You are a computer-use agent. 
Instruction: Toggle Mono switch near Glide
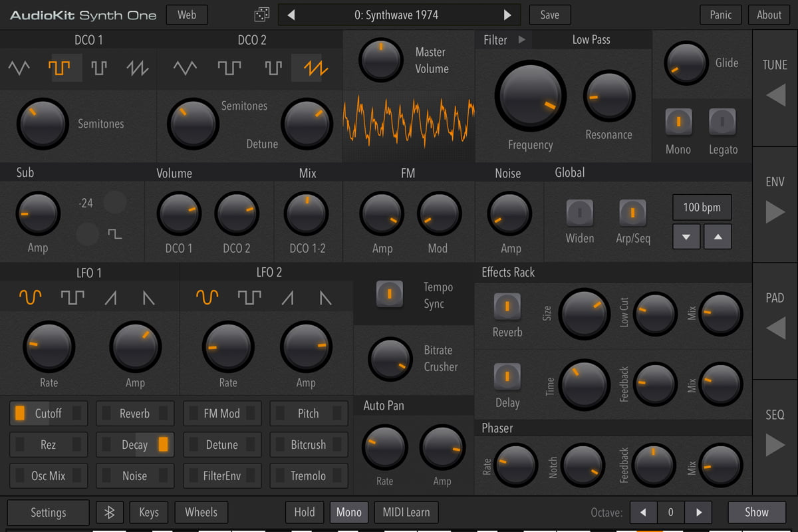click(x=678, y=122)
